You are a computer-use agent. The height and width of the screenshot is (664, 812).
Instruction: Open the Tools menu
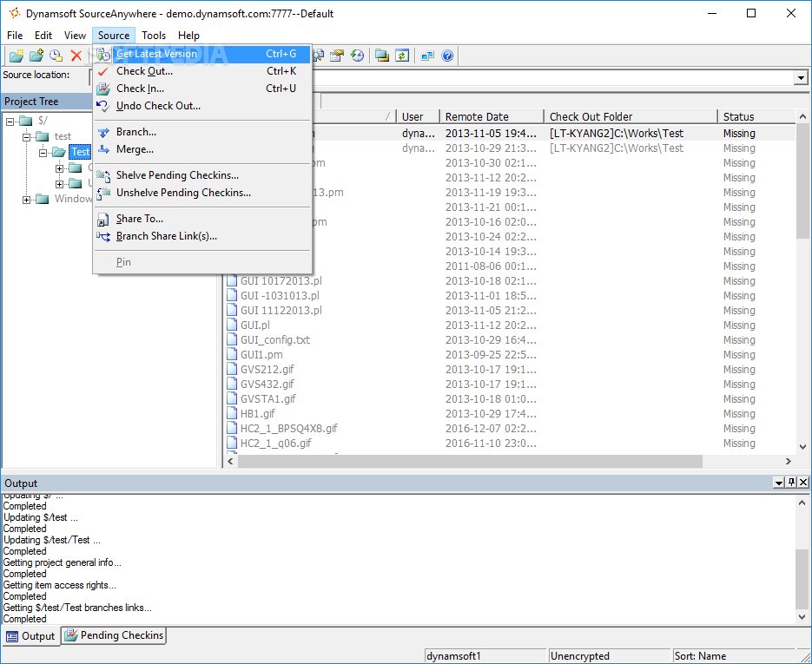(x=154, y=36)
